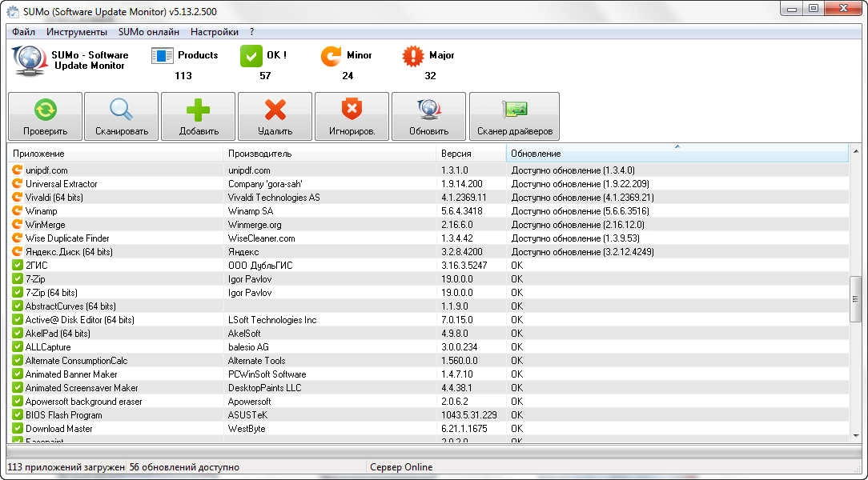Click the SUMo globe logo icon
The image size is (868, 480).
point(30,60)
